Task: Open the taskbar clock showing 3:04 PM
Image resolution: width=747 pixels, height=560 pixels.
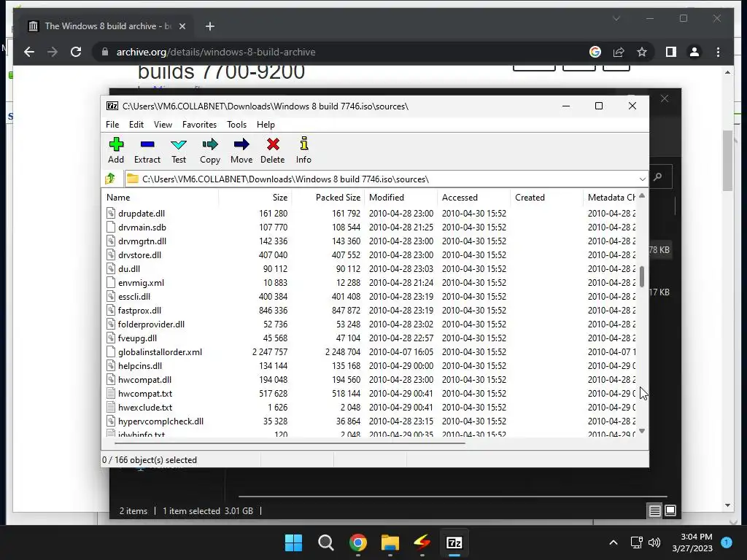Action: pyautogui.click(x=692, y=542)
